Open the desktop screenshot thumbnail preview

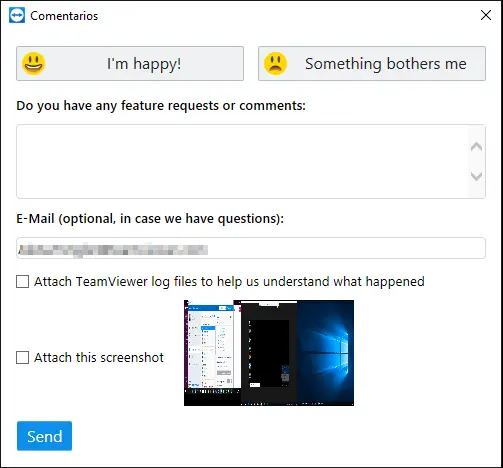pyautogui.click(x=269, y=353)
